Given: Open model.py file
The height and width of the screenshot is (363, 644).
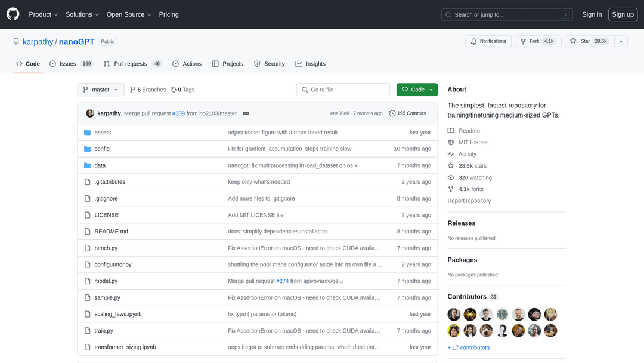Looking at the screenshot, I should 106,281.
